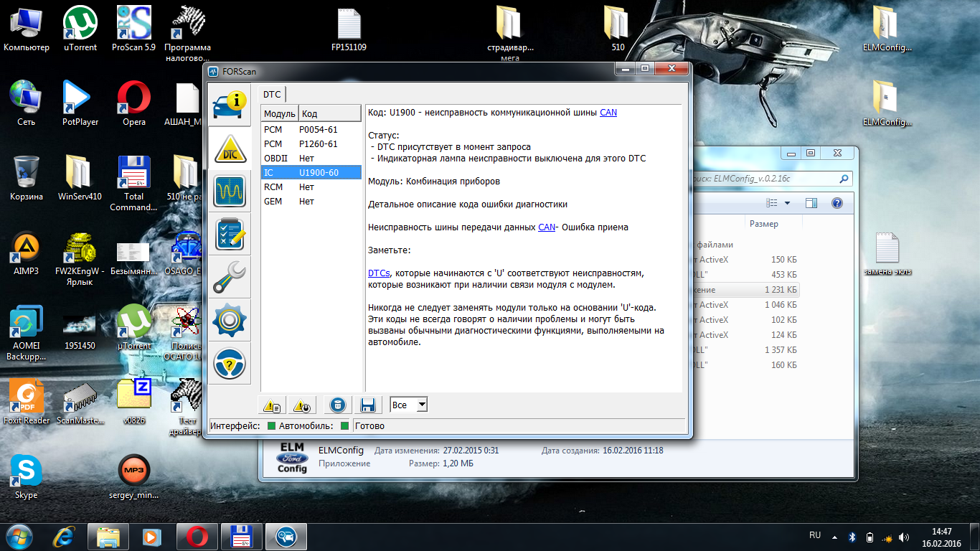Click the CAN link in the code title

point(608,113)
